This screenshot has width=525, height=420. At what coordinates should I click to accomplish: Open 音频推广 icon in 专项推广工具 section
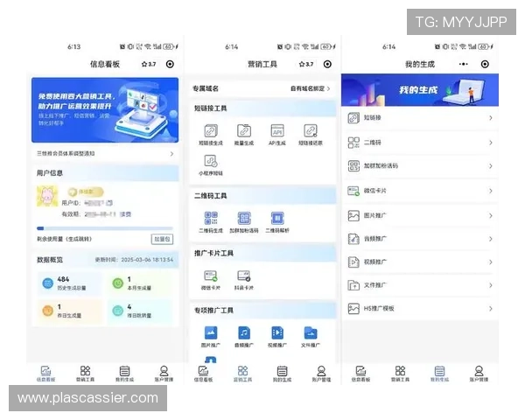[244, 332]
